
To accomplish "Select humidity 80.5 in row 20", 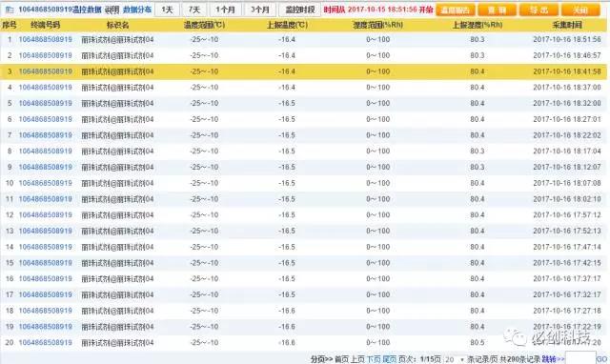I will click(477, 343).
